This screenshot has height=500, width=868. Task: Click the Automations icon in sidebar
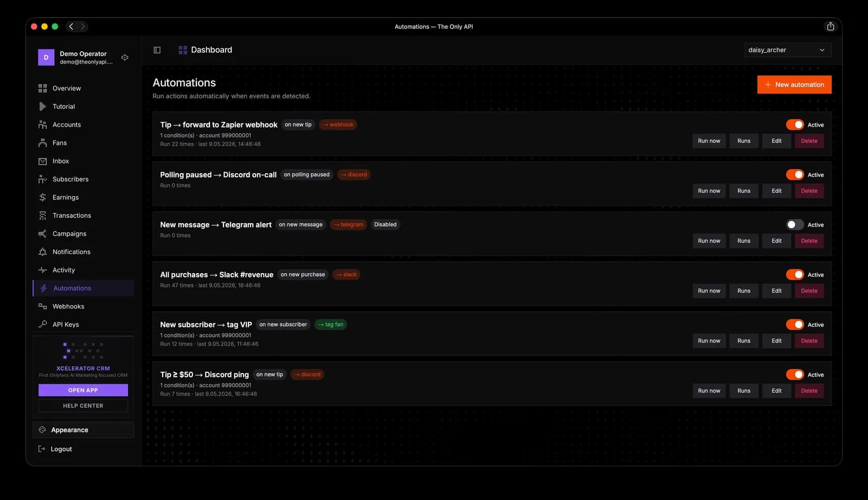pos(43,288)
